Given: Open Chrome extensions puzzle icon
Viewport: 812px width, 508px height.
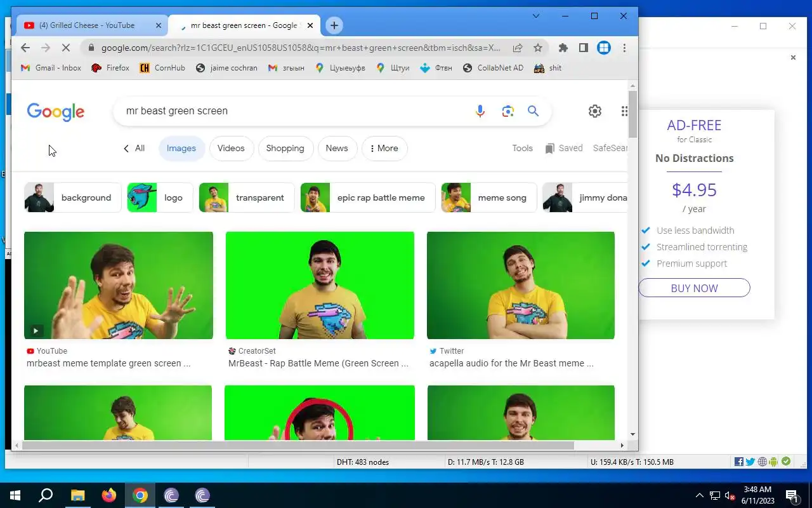Looking at the screenshot, I should click(563, 48).
